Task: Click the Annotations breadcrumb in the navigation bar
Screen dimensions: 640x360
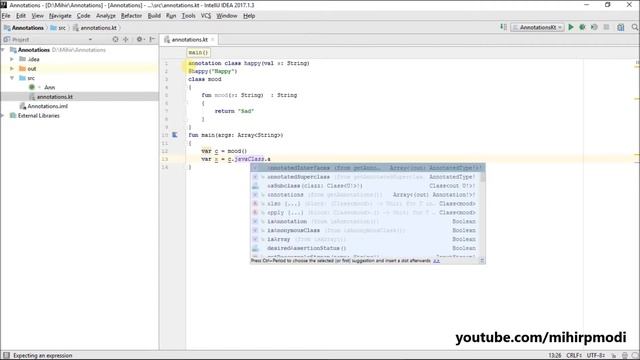Action: [x=24, y=28]
